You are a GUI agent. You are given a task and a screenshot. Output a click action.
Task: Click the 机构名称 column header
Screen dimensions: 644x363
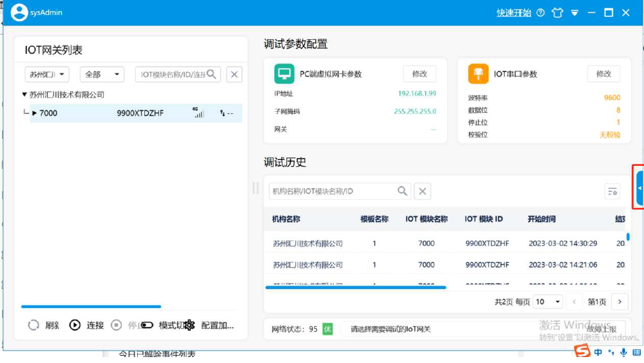(286, 219)
